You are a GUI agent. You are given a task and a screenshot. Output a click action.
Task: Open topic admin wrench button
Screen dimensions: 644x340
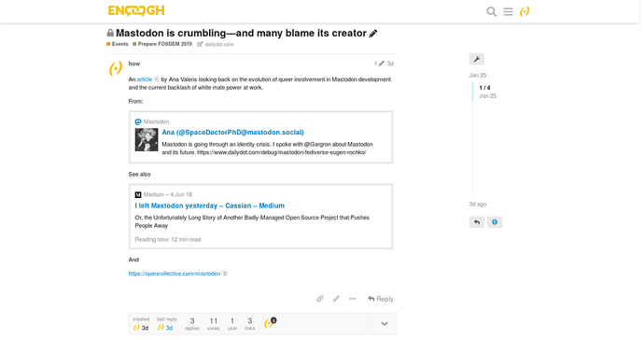(x=477, y=59)
